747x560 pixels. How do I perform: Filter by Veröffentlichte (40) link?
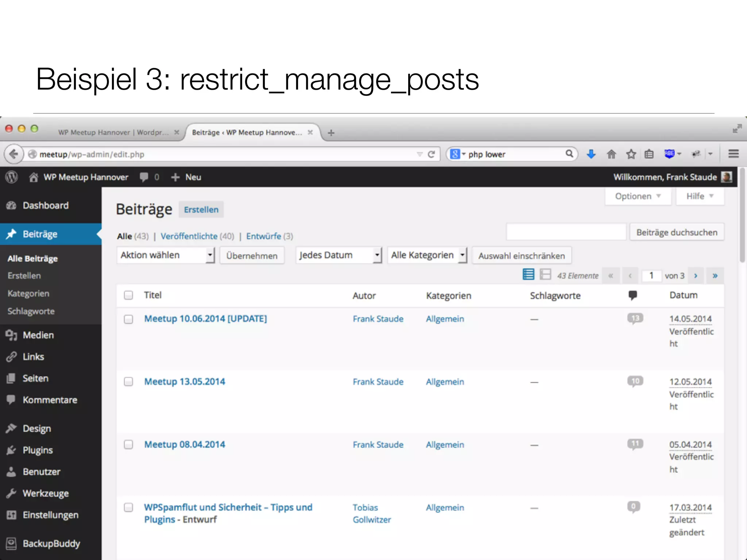pos(197,236)
